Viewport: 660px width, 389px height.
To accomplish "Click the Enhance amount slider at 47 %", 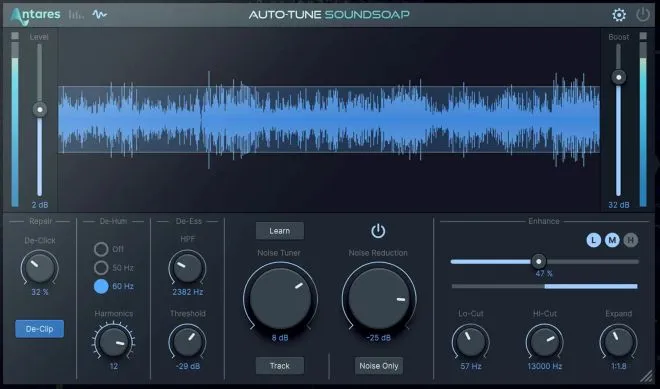I will [538, 261].
